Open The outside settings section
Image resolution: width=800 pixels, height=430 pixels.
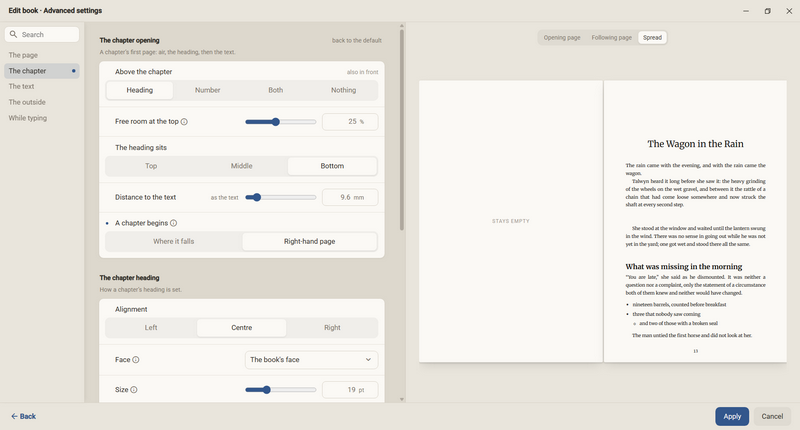tap(42, 102)
